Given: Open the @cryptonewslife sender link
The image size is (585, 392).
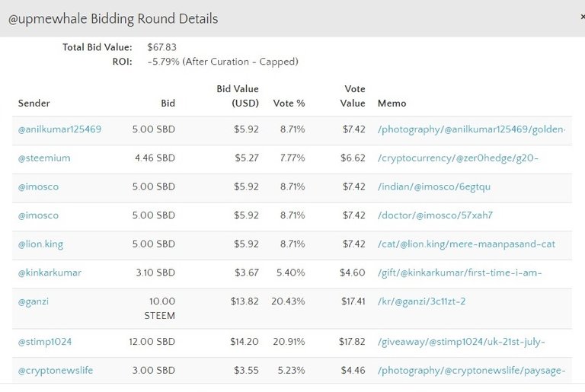Looking at the screenshot, I should 56,371.
